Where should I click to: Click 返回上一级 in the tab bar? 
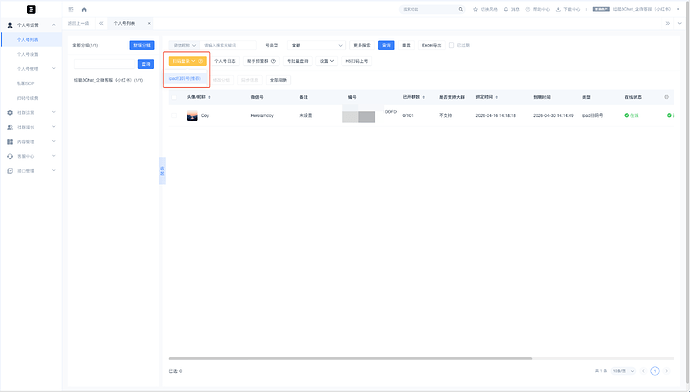(x=78, y=23)
